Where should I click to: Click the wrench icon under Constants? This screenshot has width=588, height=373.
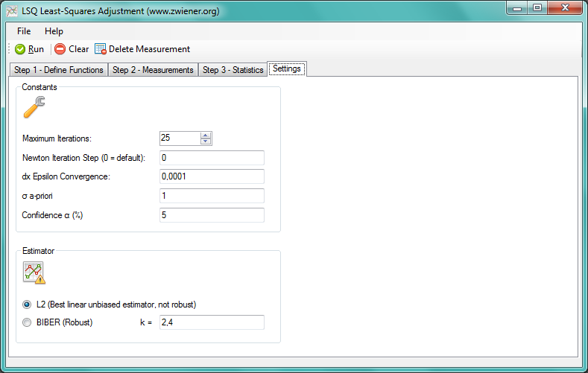tap(34, 107)
